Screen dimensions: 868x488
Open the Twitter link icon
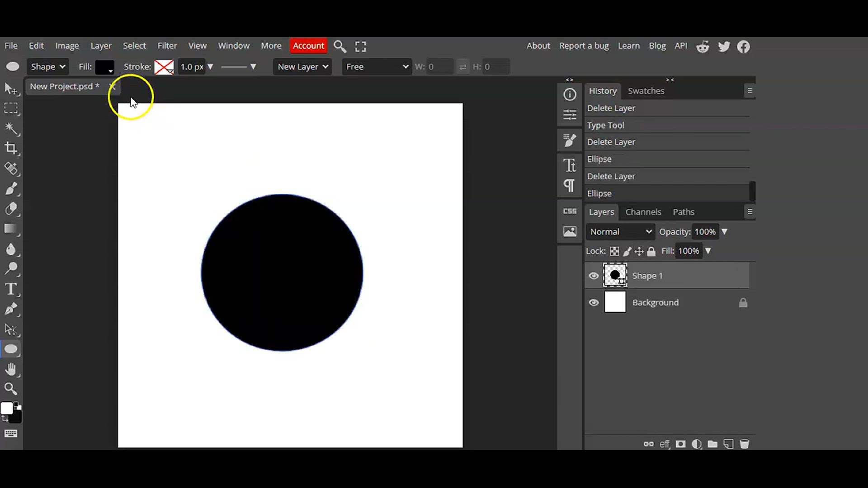(x=724, y=47)
